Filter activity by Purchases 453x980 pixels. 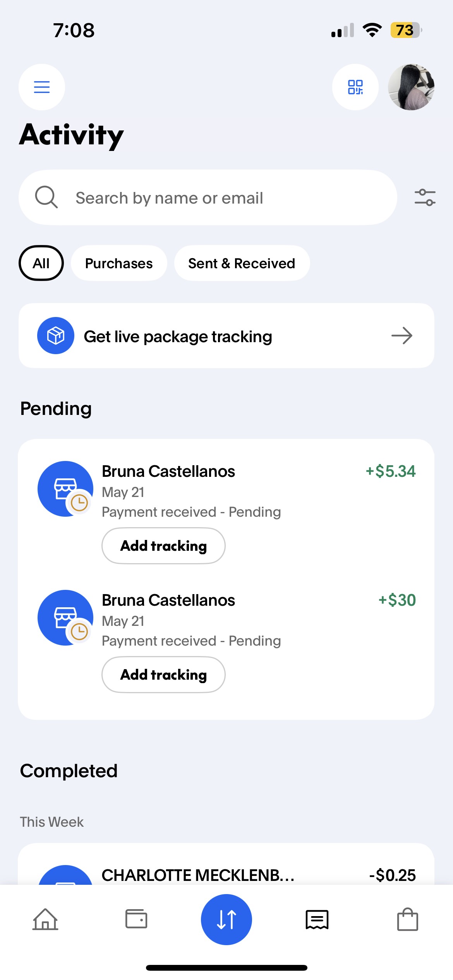(x=119, y=263)
